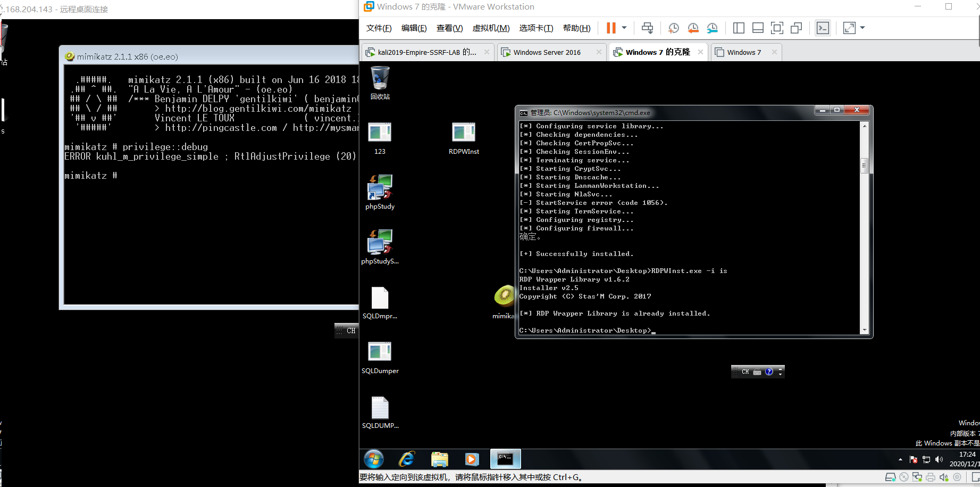Show hidden tray icons arrow
Screen dimensions: 980x487
click(900, 459)
